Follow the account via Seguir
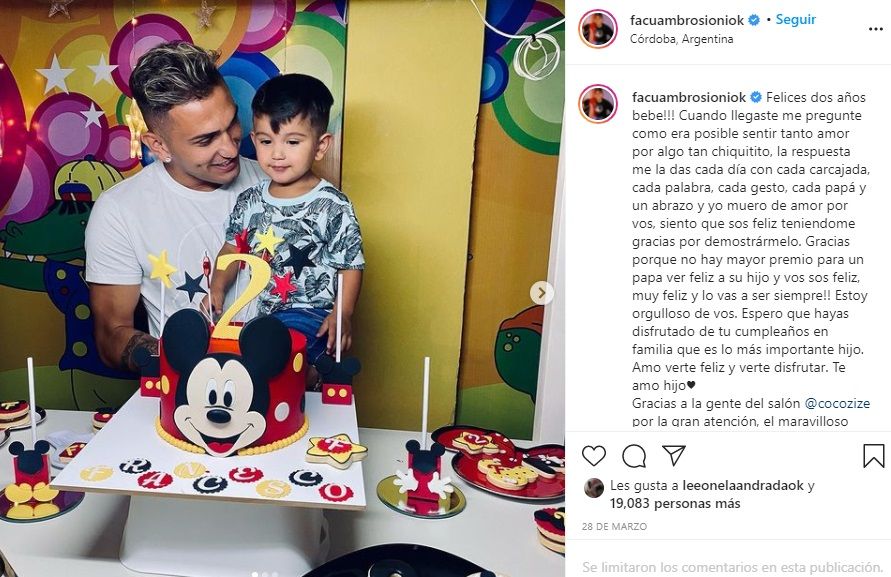This screenshot has height=577, width=891. pyautogui.click(x=796, y=19)
